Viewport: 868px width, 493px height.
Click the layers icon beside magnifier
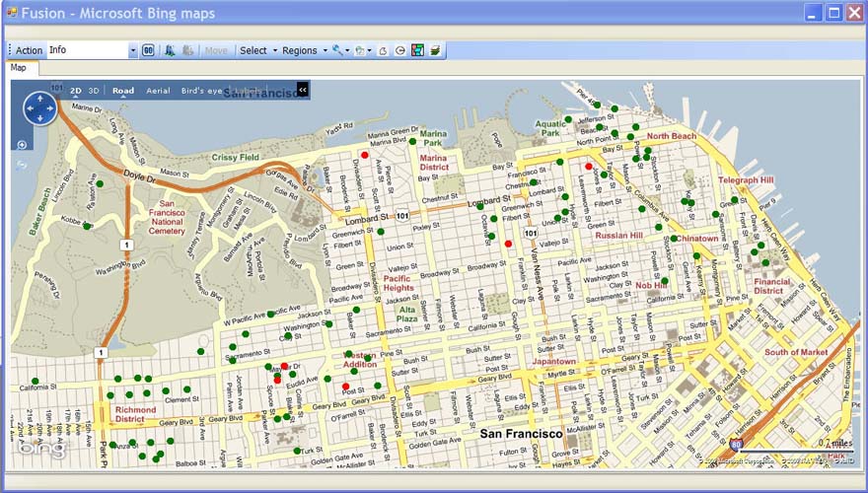coord(360,51)
